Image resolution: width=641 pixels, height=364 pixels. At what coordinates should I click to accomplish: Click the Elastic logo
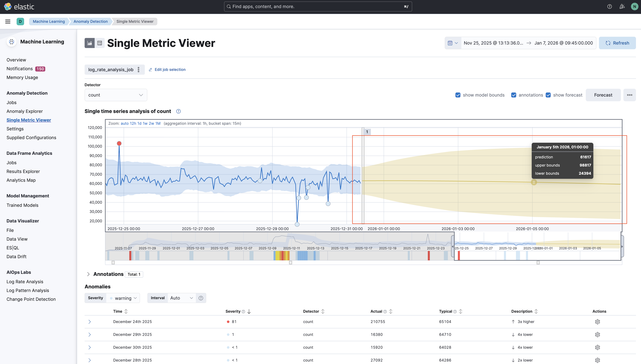click(x=19, y=6)
